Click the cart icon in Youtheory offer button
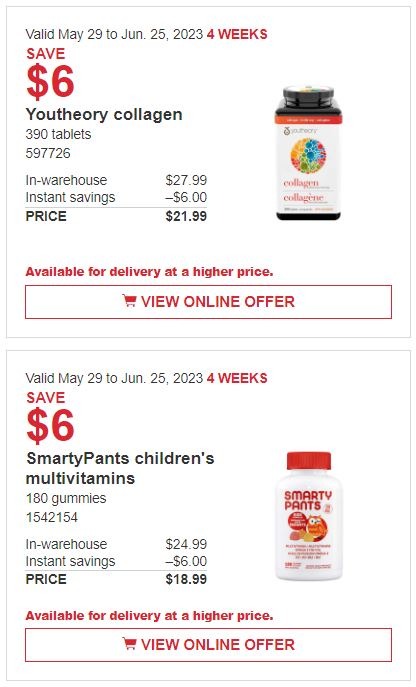This screenshot has height=687, width=416. coord(129,301)
